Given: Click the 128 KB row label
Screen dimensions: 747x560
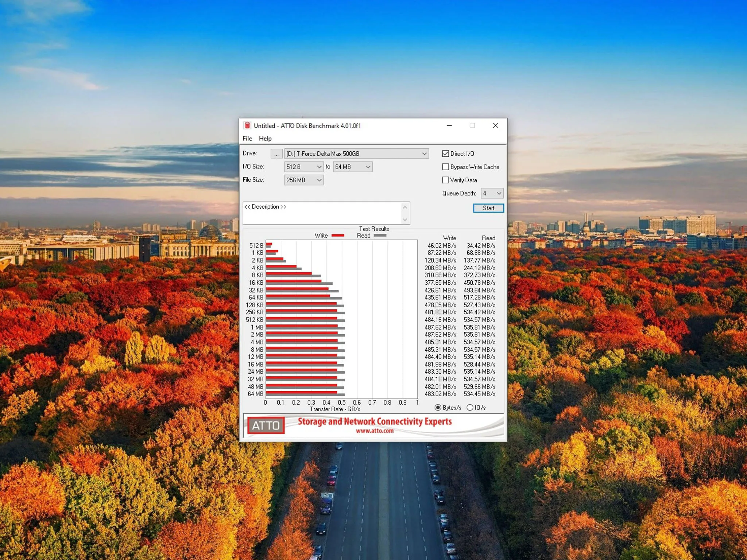Looking at the screenshot, I should 254,305.
